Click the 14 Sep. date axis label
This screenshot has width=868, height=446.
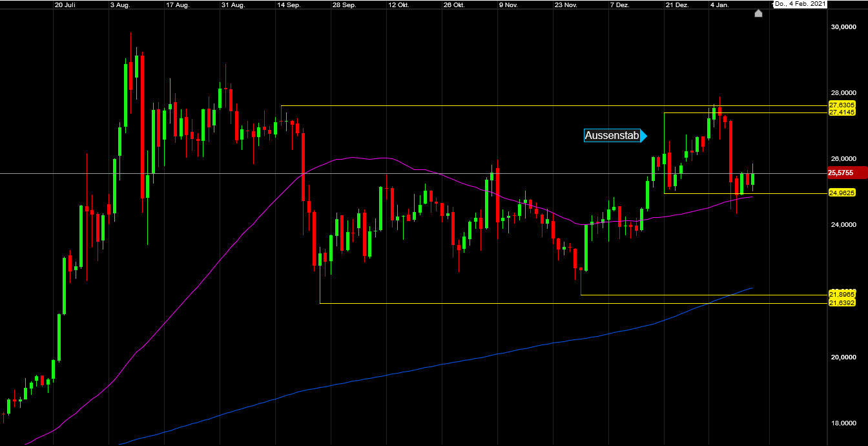coord(289,4)
